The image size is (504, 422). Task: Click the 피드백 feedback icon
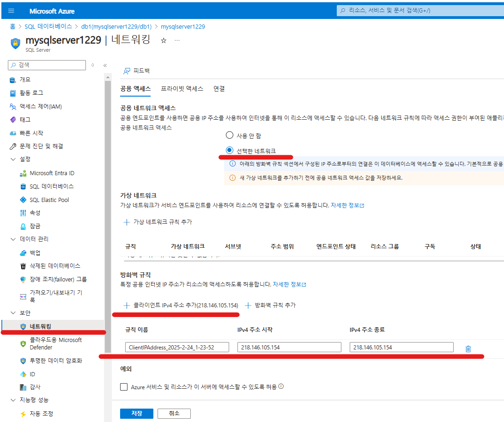[127, 71]
